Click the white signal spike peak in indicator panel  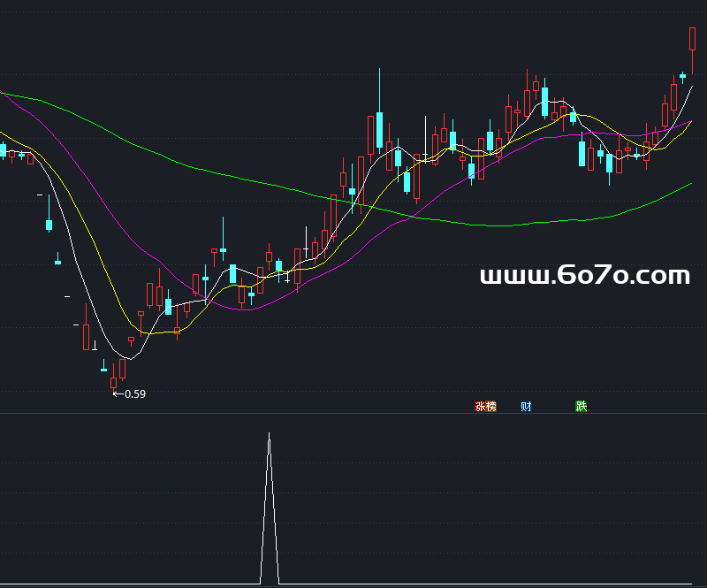pos(270,434)
